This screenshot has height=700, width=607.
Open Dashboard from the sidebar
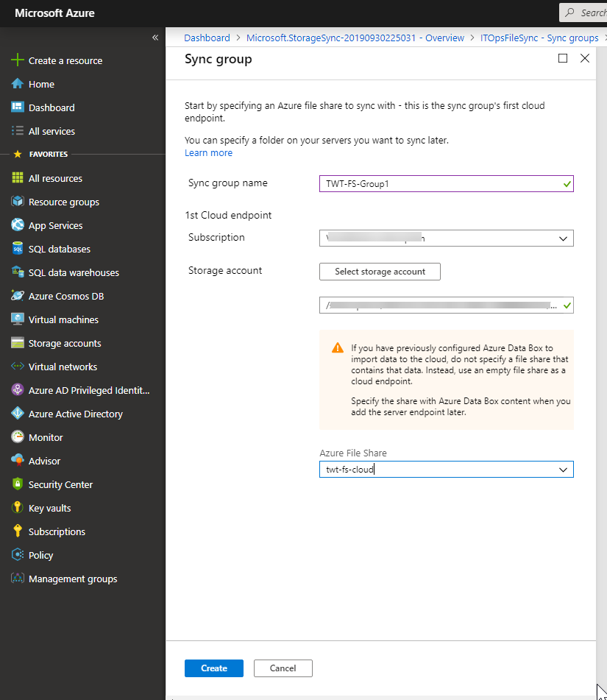click(52, 107)
